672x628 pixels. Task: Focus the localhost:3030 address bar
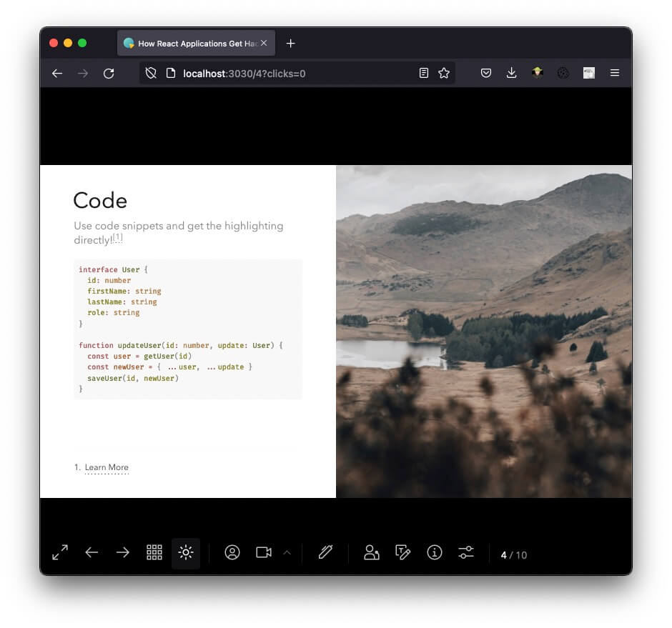coord(297,74)
